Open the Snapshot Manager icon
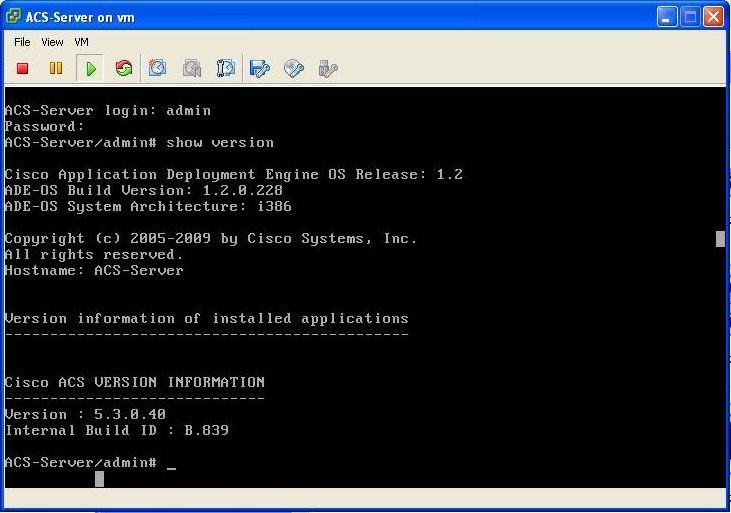 226,68
